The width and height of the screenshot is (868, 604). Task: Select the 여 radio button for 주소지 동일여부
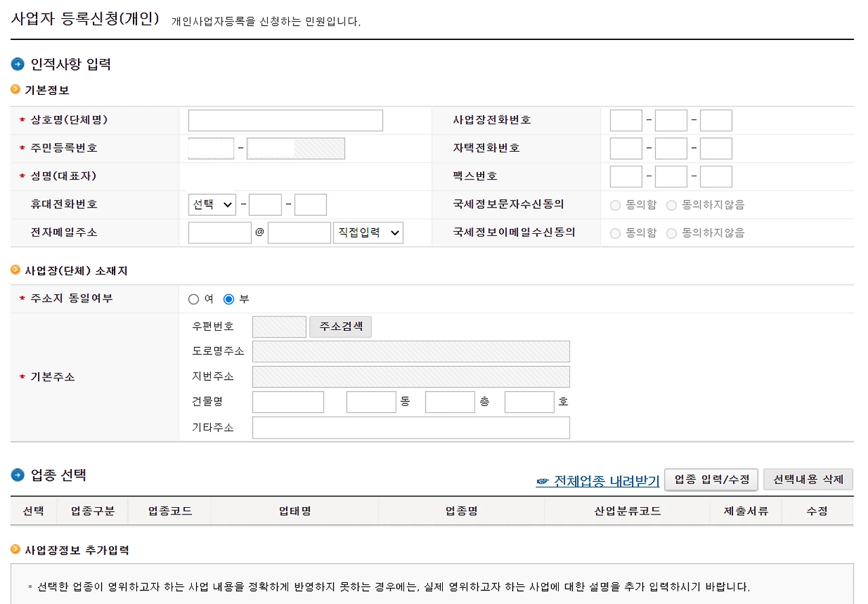194,298
